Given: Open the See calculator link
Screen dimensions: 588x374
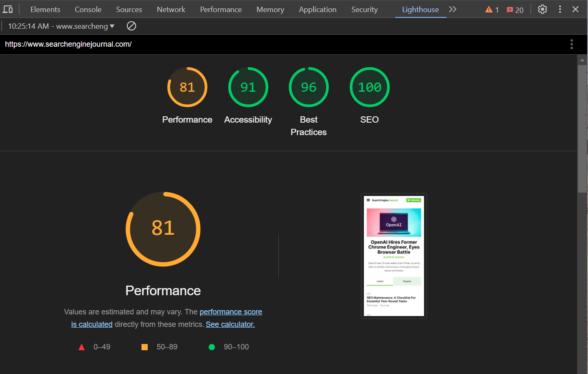Looking at the screenshot, I should pyautogui.click(x=230, y=324).
